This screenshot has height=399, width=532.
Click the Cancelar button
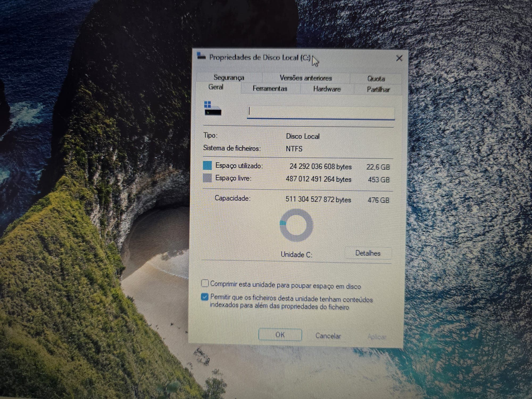pos(328,336)
